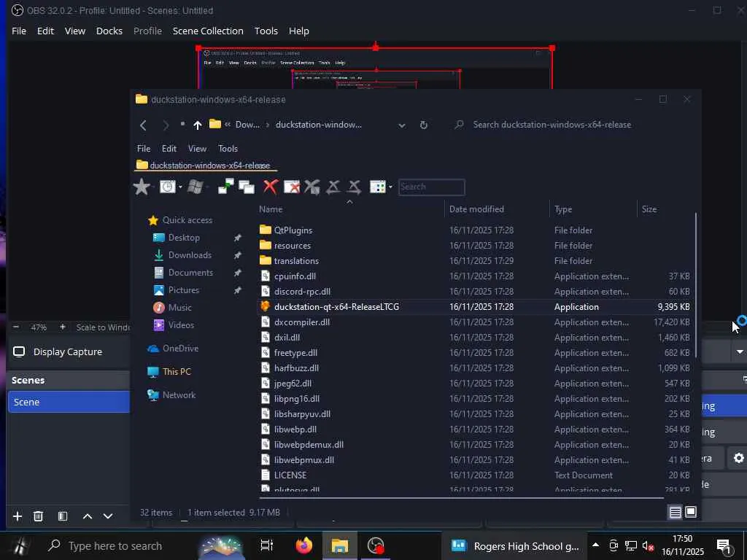This screenshot has width=747, height=560.
Task: Select Scene in the OBS Scenes list
Action: pos(69,402)
